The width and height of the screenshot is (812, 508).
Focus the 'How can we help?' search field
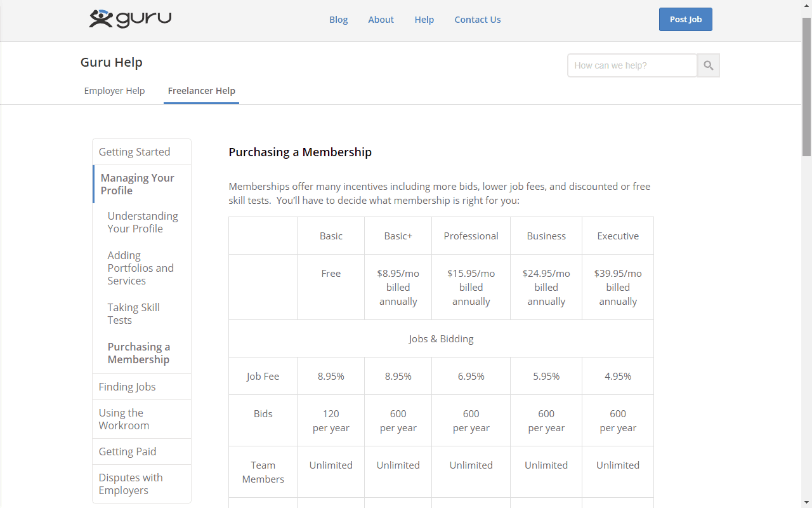[632, 65]
